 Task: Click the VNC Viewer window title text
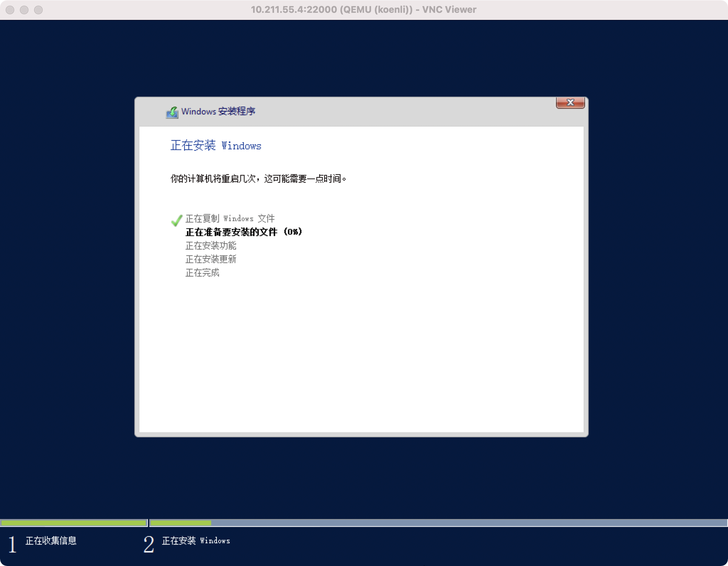(x=364, y=10)
